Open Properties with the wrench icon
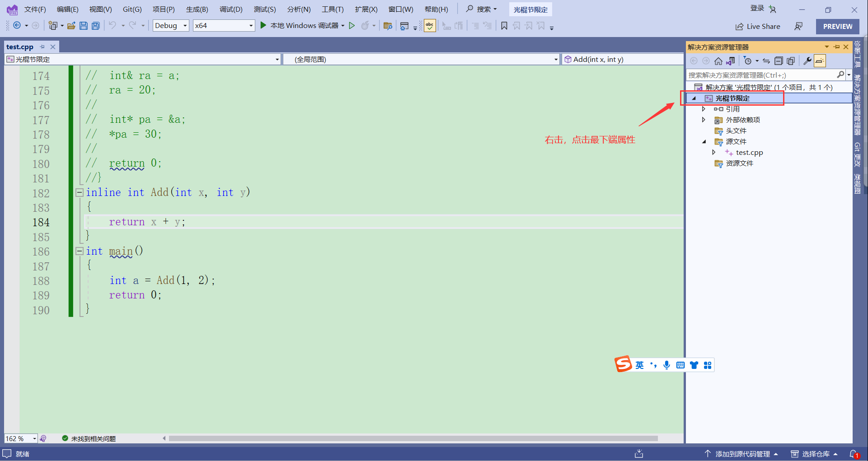 (x=807, y=61)
